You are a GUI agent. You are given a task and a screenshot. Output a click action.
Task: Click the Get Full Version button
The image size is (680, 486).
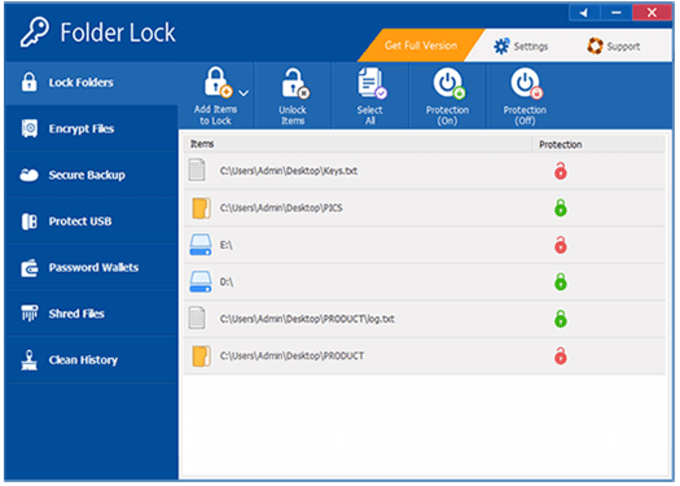pyautogui.click(x=420, y=46)
